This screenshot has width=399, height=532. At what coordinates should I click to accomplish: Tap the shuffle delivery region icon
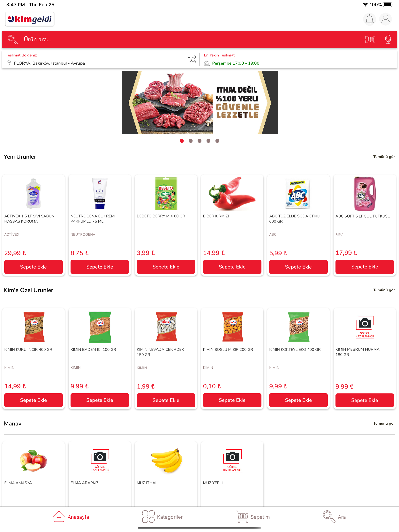[x=192, y=59]
